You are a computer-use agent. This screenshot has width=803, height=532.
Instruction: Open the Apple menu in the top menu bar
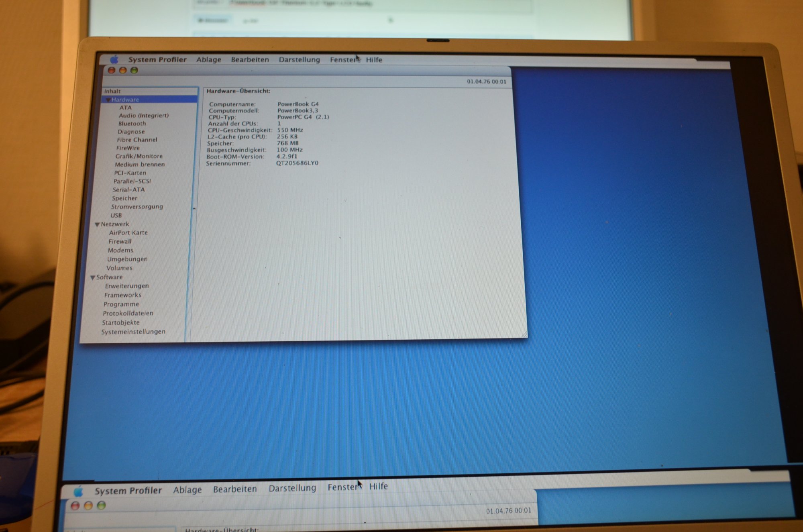click(x=114, y=59)
